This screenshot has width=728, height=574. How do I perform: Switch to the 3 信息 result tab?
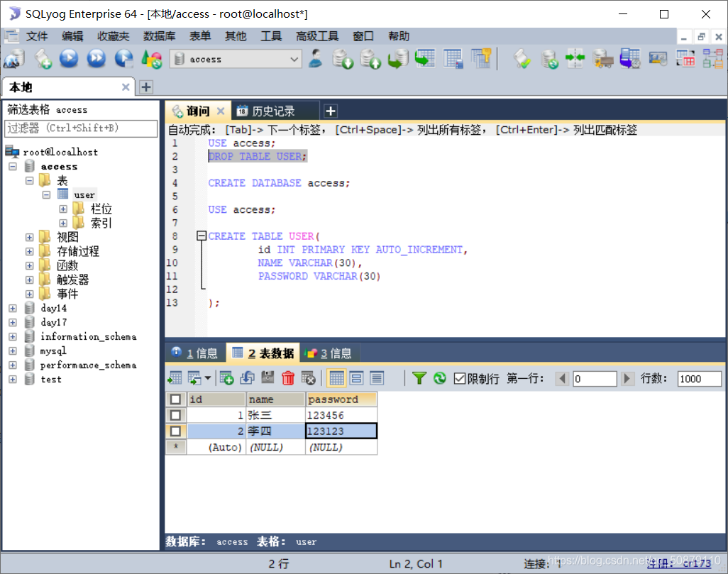[329, 353]
